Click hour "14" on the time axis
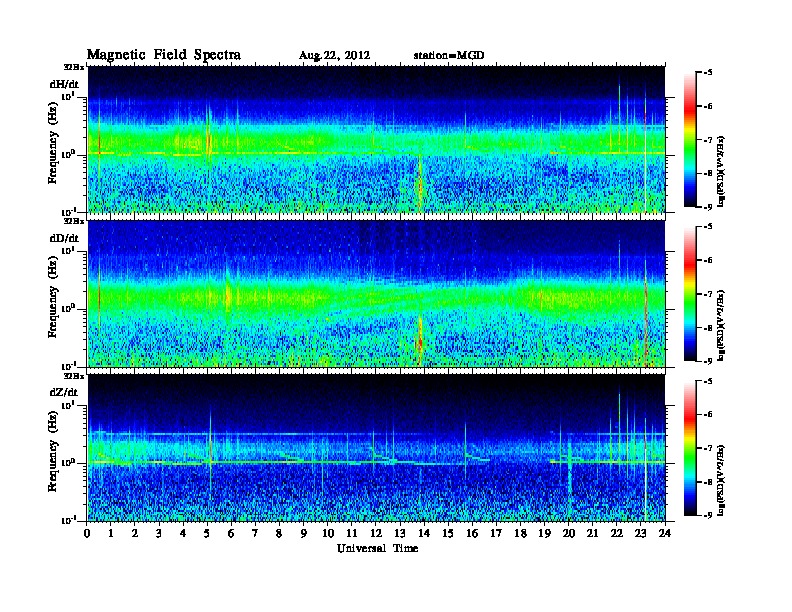Viewport: 792px width, 612px height. click(x=424, y=533)
